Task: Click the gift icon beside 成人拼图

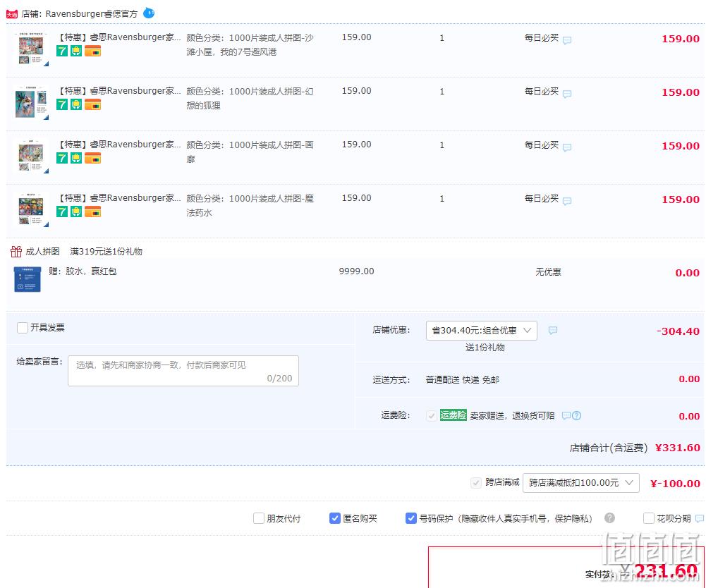Action: tap(16, 252)
